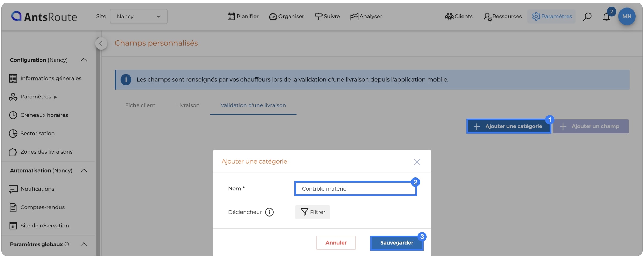Click the Nom input field
The image size is (644, 258).
pos(355,188)
